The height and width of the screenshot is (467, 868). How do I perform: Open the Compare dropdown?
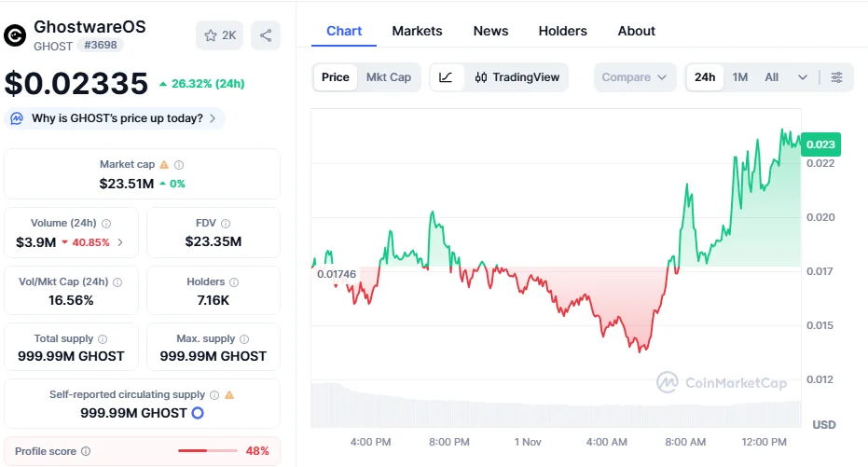coord(634,77)
